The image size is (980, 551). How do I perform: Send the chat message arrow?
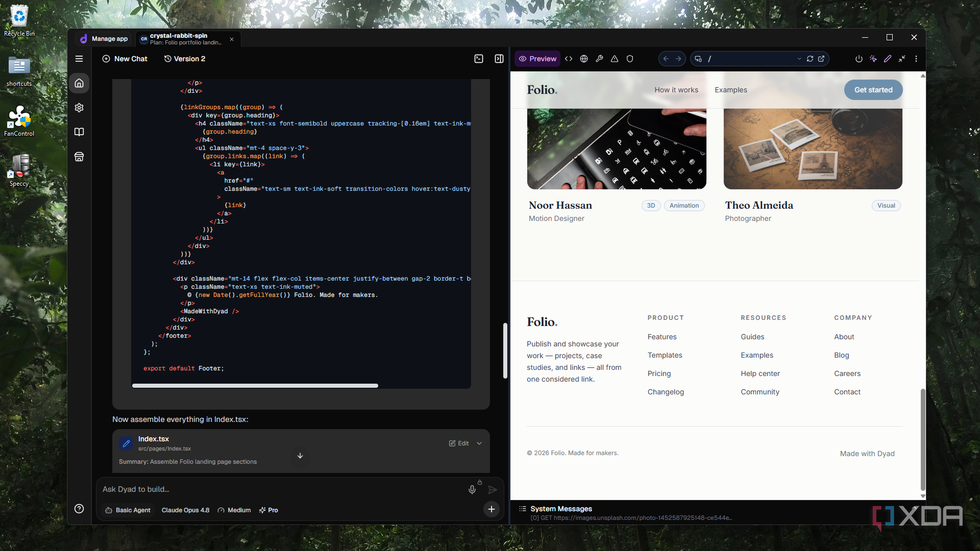[493, 490]
